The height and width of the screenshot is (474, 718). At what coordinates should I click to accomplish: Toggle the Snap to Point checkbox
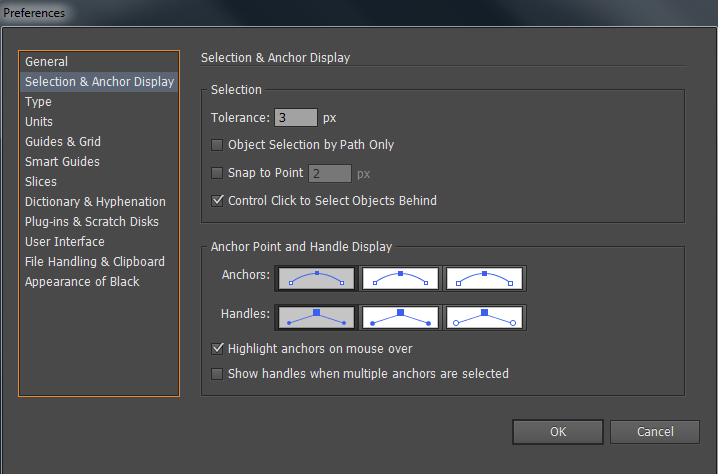tap(218, 173)
